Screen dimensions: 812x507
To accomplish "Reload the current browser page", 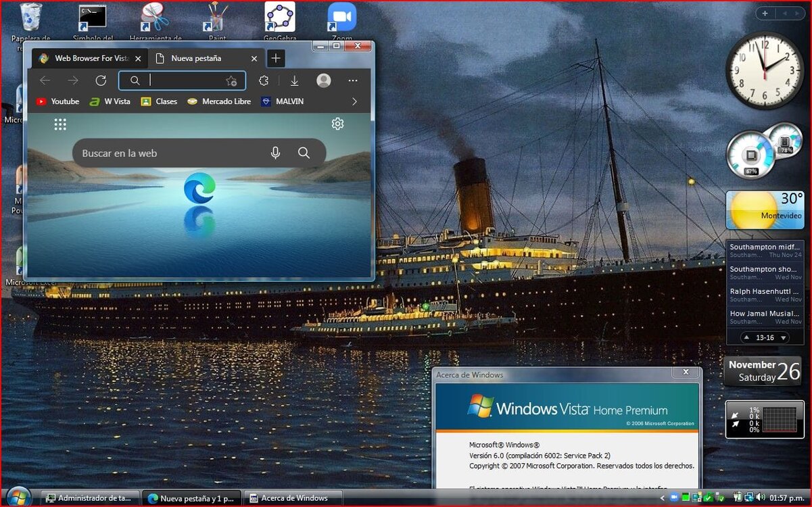I will (101, 80).
